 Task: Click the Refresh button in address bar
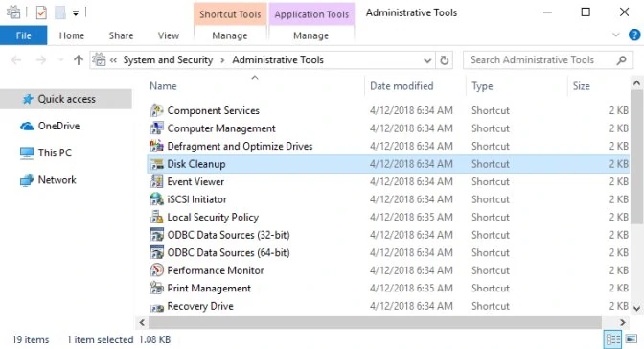[x=445, y=60]
